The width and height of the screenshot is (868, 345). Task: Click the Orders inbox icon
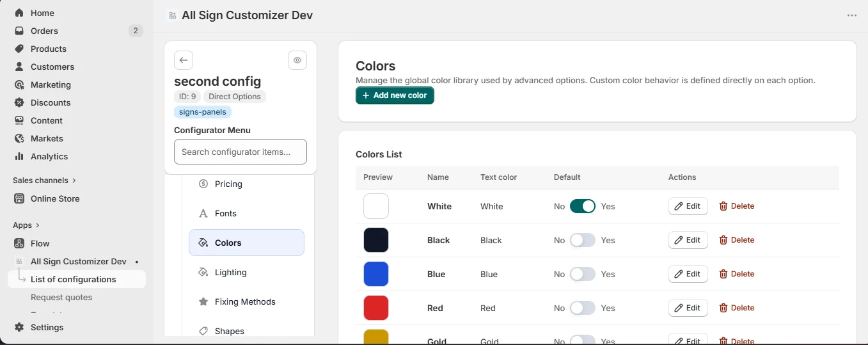pyautogui.click(x=19, y=31)
